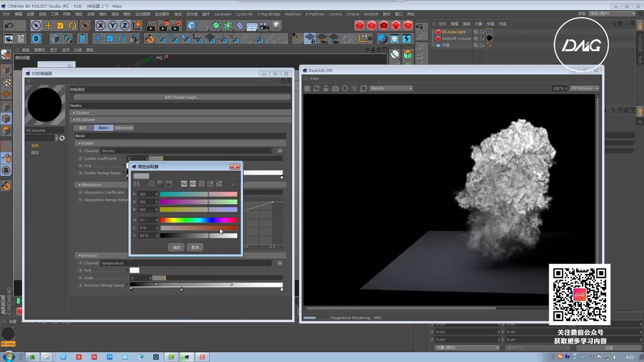Click the freeze snowflake icon in IPR toolbar
This screenshot has width=644, height=362.
[354, 88]
